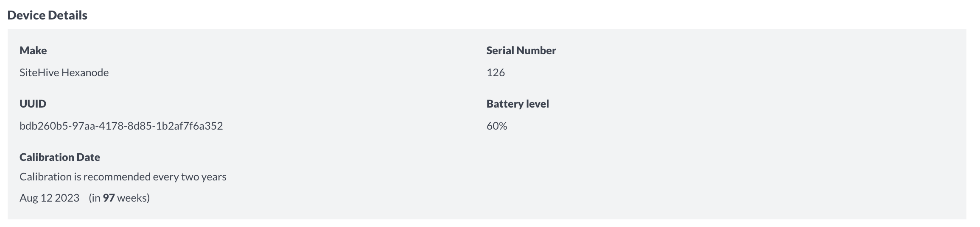Viewport: 980px width, 227px height.
Task: Click the word weeks in parentheses
Action: tap(132, 198)
